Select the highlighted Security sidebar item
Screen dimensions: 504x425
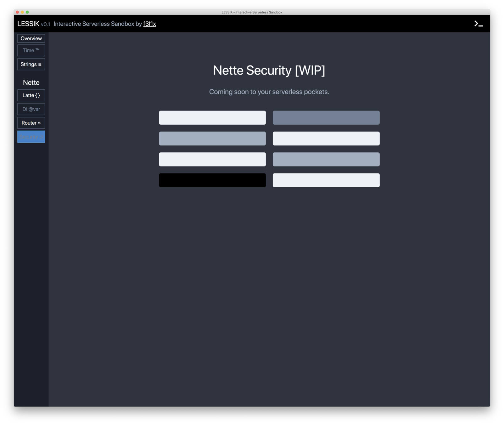coord(31,137)
